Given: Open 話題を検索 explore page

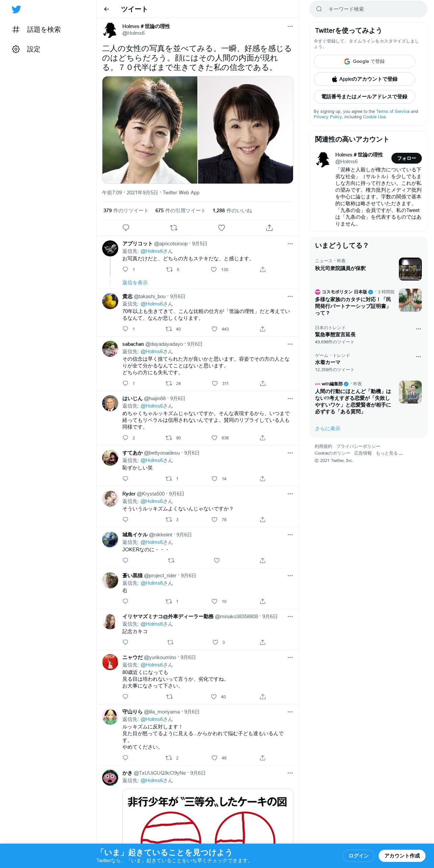Looking at the screenshot, I should 36,29.
